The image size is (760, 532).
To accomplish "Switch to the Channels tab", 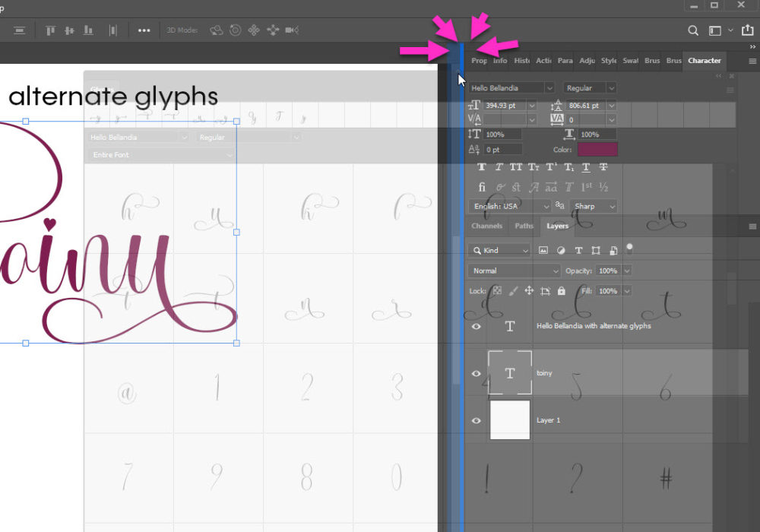I will pos(486,226).
